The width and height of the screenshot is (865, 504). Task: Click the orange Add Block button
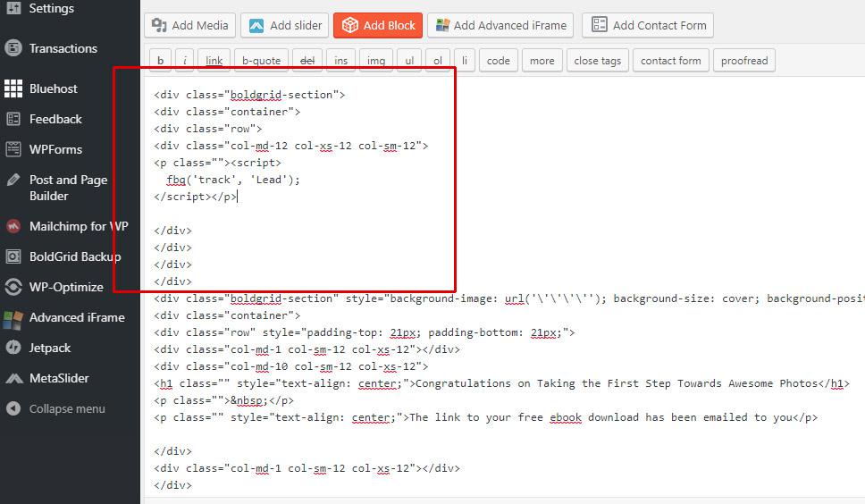[378, 25]
